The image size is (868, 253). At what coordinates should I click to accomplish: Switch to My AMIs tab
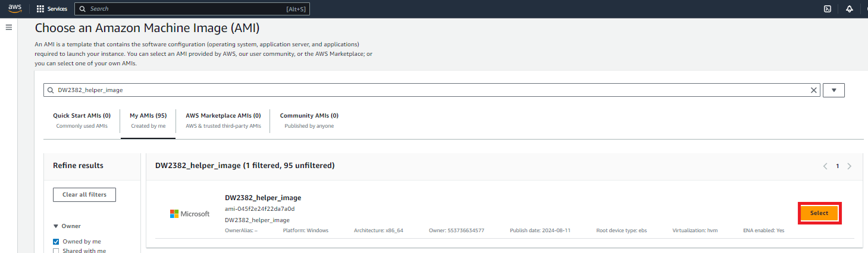[148, 121]
